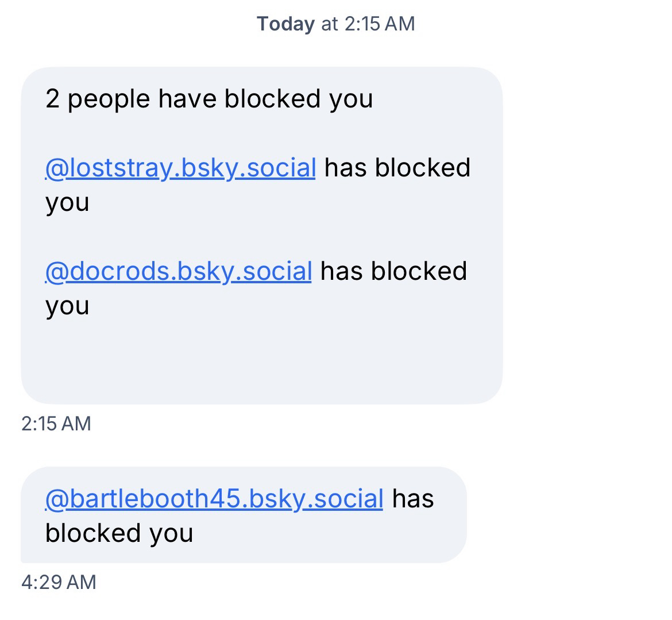Click "has blocked" text after the docrods link
This screenshot has width=672, height=620.
pos(394,271)
